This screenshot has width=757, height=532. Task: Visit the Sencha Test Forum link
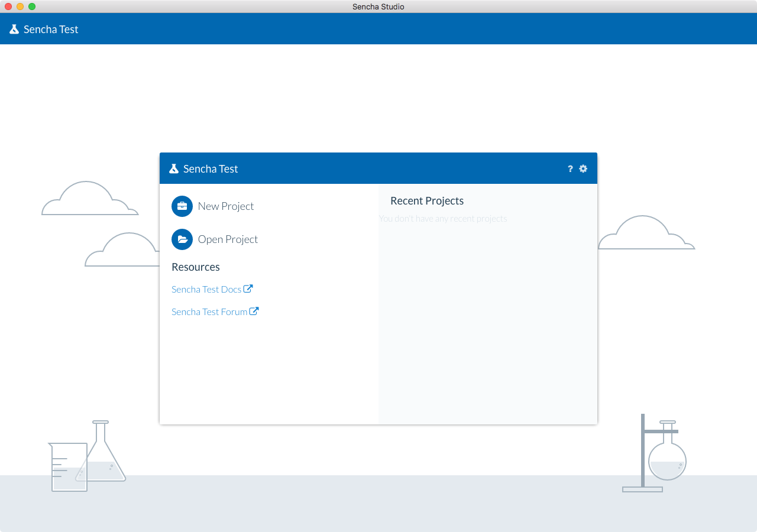point(209,312)
